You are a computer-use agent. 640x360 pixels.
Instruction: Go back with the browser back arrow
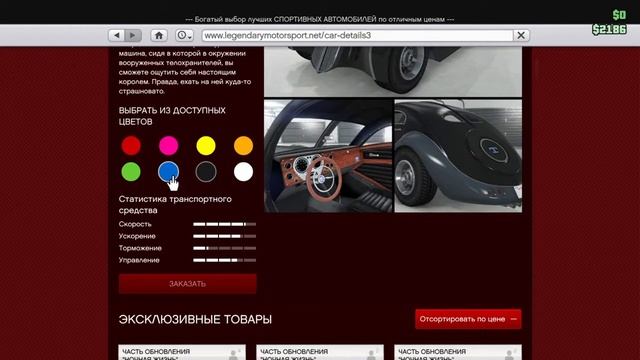(x=117, y=36)
